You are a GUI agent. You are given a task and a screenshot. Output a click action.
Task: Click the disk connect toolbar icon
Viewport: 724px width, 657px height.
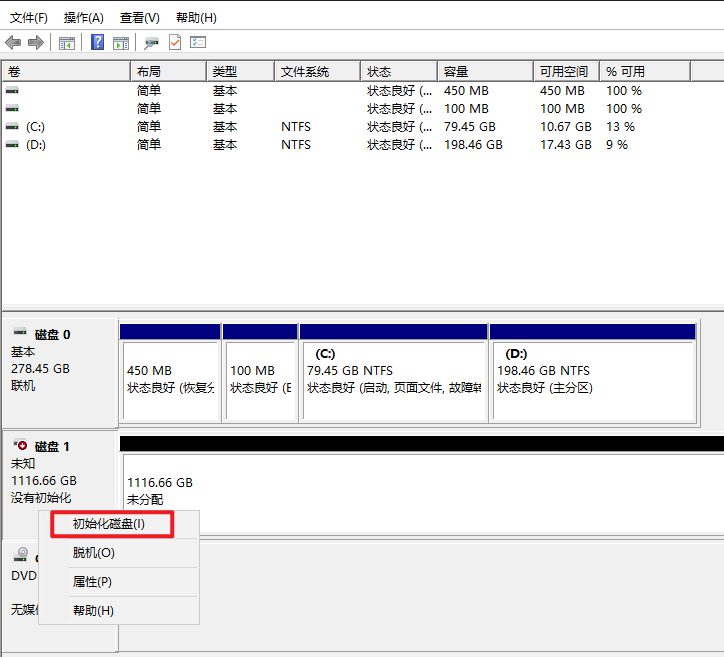click(152, 42)
